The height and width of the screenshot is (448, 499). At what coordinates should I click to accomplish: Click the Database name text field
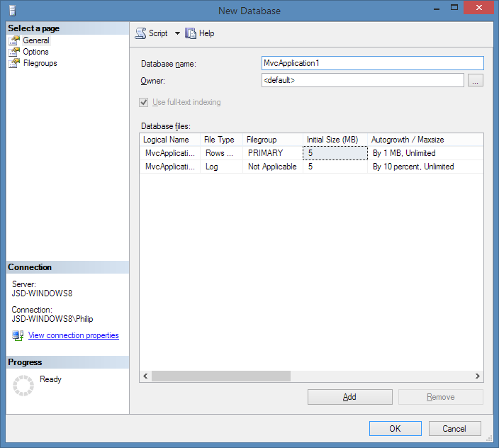372,63
